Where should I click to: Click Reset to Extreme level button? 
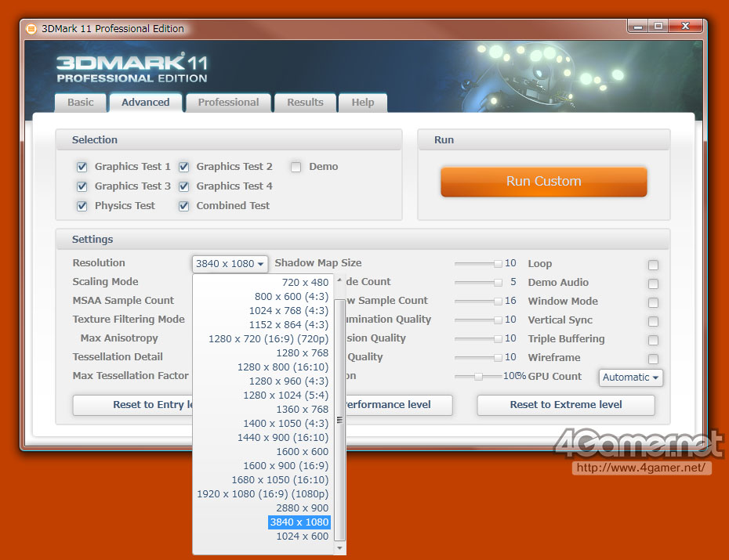coord(566,405)
